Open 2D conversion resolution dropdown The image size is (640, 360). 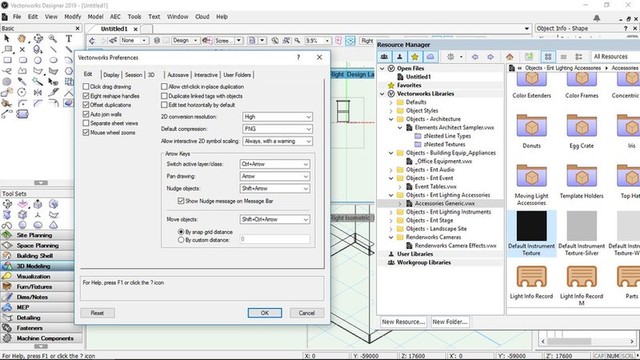tap(278, 117)
